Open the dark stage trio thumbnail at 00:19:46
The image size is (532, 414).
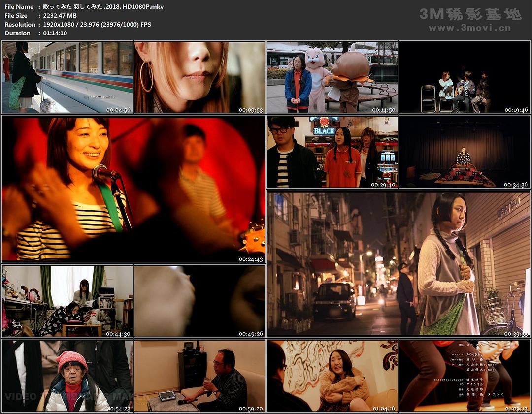tap(465, 77)
